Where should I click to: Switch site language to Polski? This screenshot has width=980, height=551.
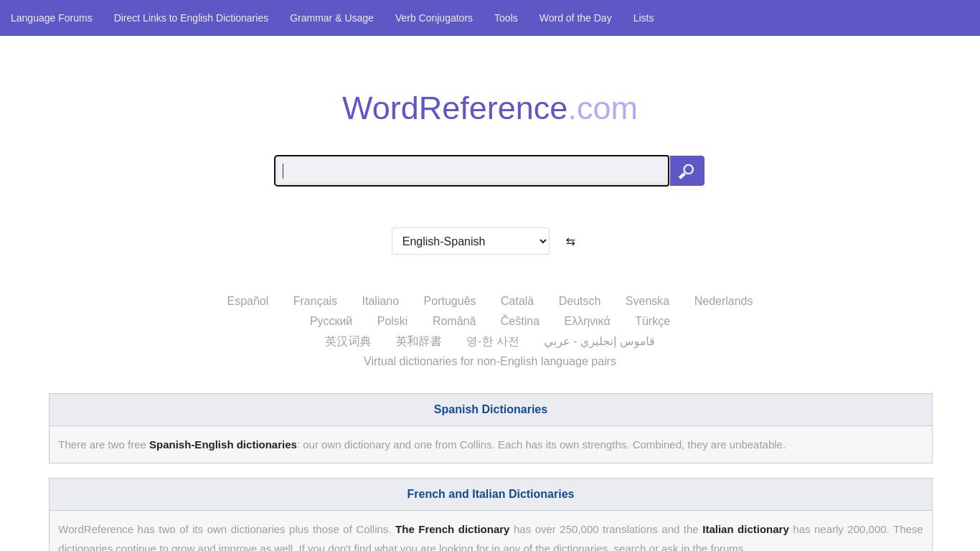(x=392, y=321)
